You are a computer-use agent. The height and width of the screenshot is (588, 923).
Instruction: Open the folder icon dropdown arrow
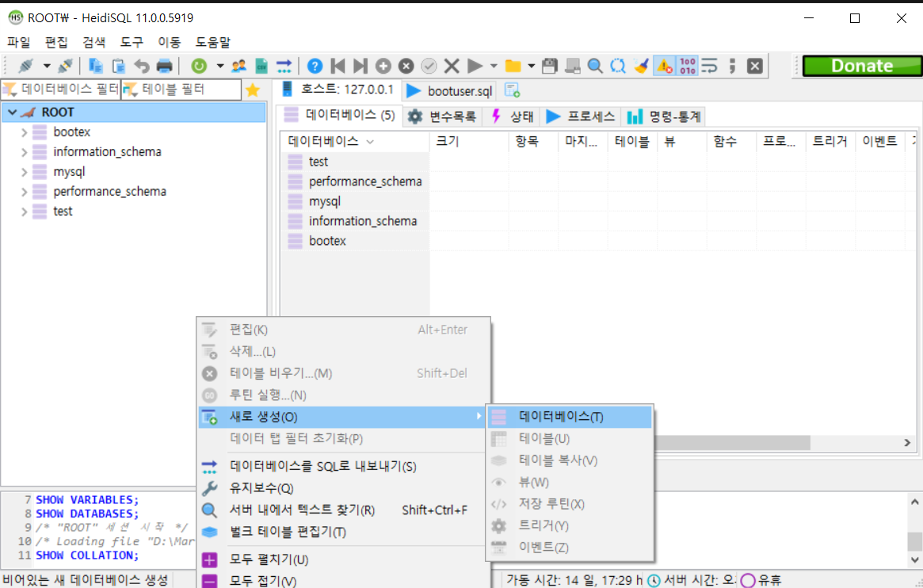point(531,66)
